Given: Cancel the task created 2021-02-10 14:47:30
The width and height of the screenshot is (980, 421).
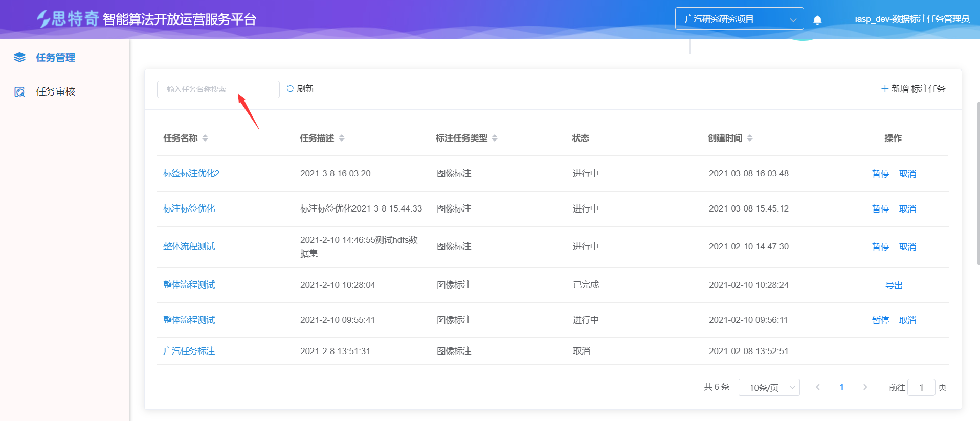Looking at the screenshot, I should [x=908, y=247].
